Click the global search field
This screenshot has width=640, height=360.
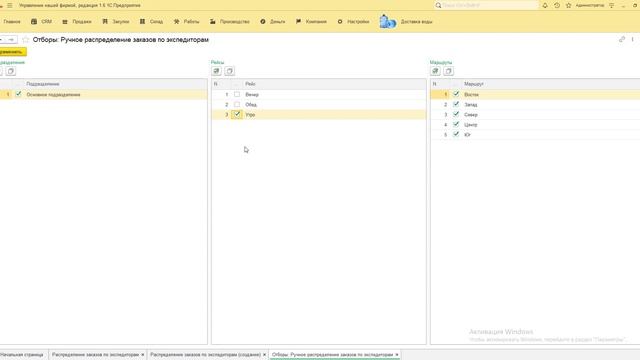(487, 5)
